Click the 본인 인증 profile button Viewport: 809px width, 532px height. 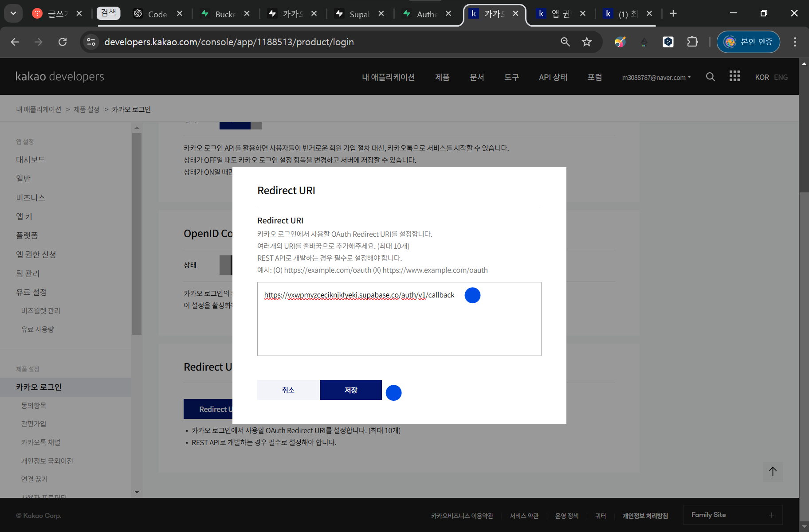[748, 42]
